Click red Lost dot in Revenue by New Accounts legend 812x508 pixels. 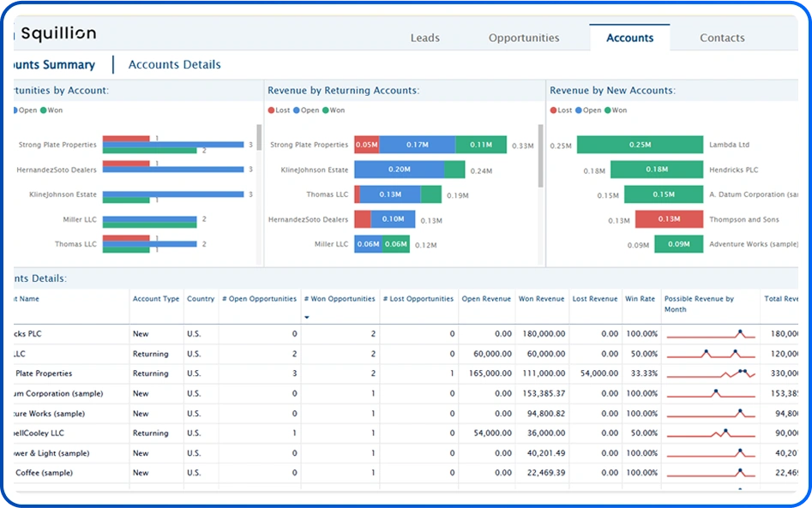point(553,111)
